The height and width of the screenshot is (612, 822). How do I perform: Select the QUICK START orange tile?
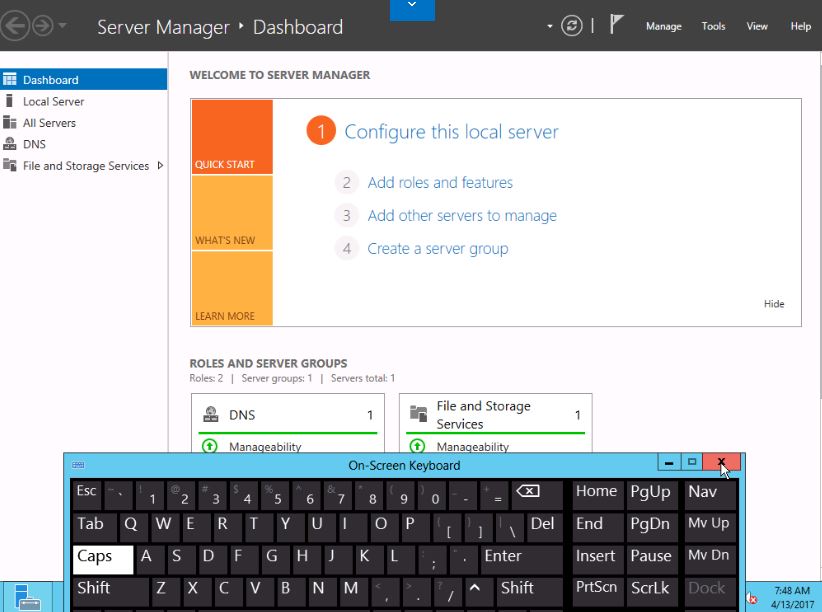(232, 137)
